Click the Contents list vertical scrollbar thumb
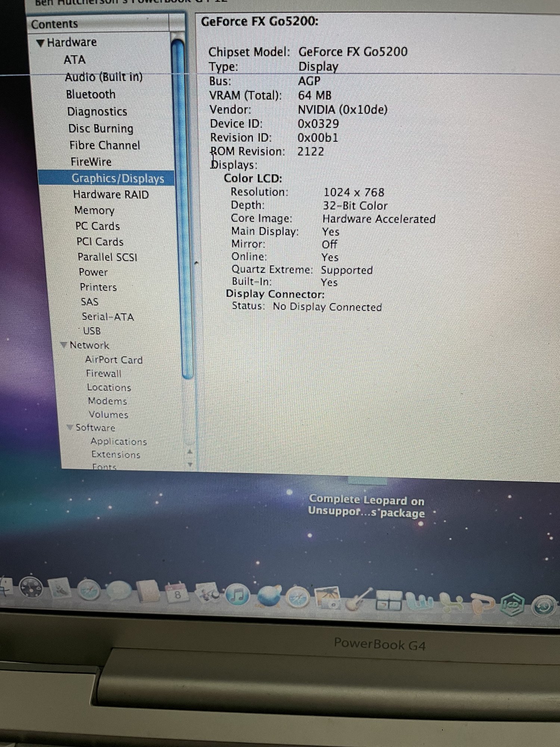560x747 pixels. tap(183, 209)
